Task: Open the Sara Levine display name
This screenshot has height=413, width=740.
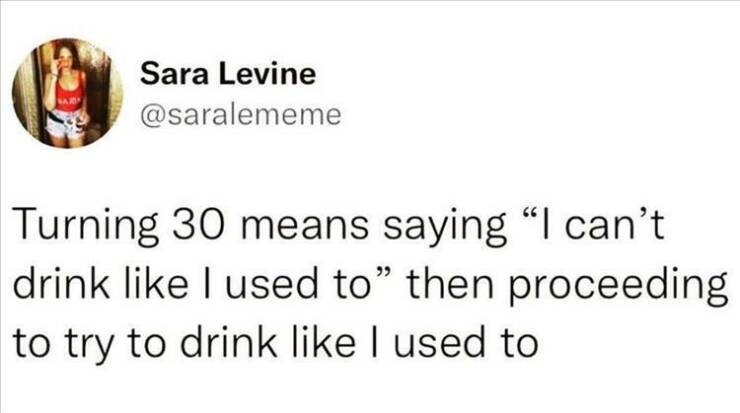Action: [227, 73]
